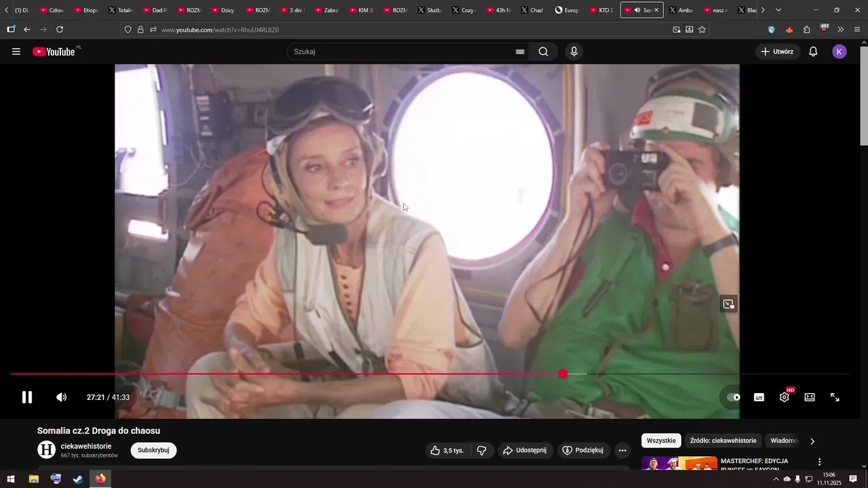Open the more actions three-dot menu
868x488 pixels.
click(623, 450)
